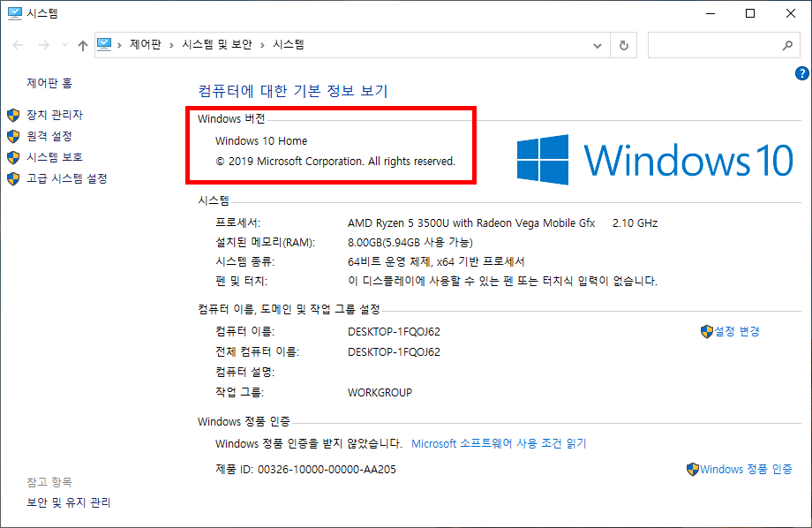Click the Windows 10 logo
This screenshot has width=812, height=528.
coord(655,160)
